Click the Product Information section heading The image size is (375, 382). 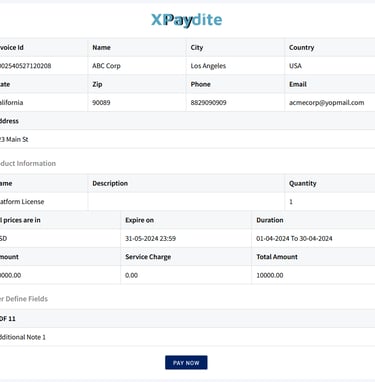click(28, 163)
